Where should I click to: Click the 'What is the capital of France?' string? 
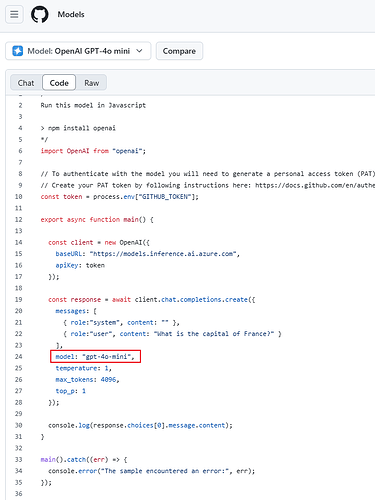point(214,334)
